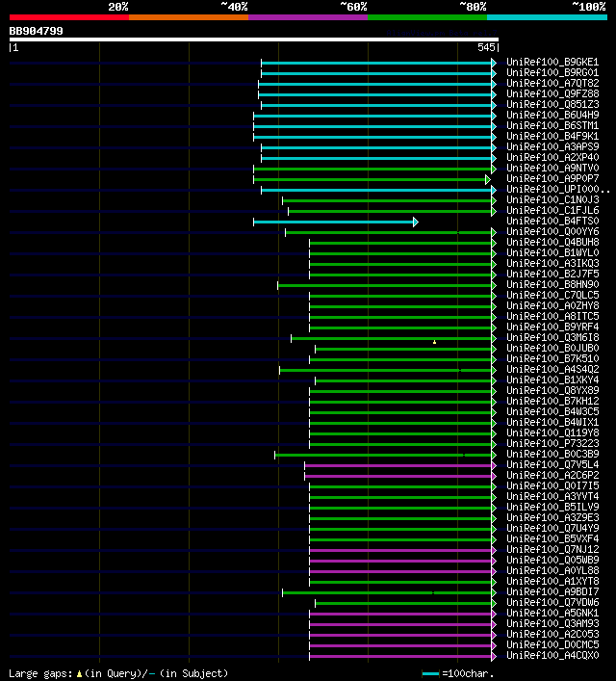The height and width of the screenshot is (681, 616).
Task: Select the UniRef100_A3APS9 label
Action: click(x=552, y=146)
